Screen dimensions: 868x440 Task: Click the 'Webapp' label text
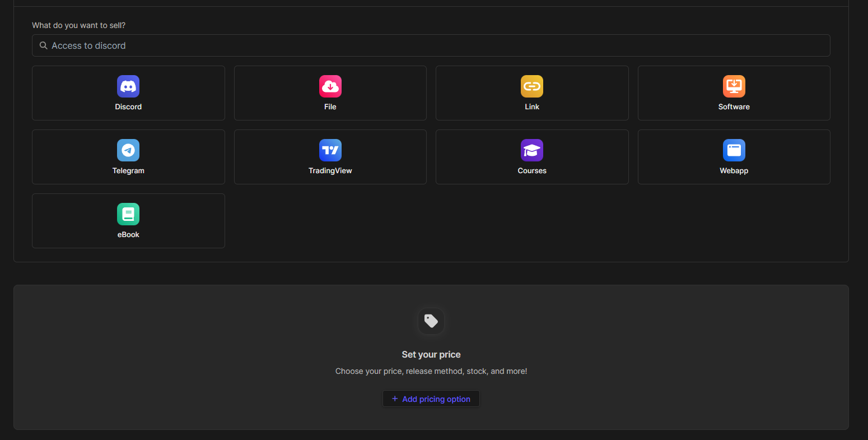(734, 170)
